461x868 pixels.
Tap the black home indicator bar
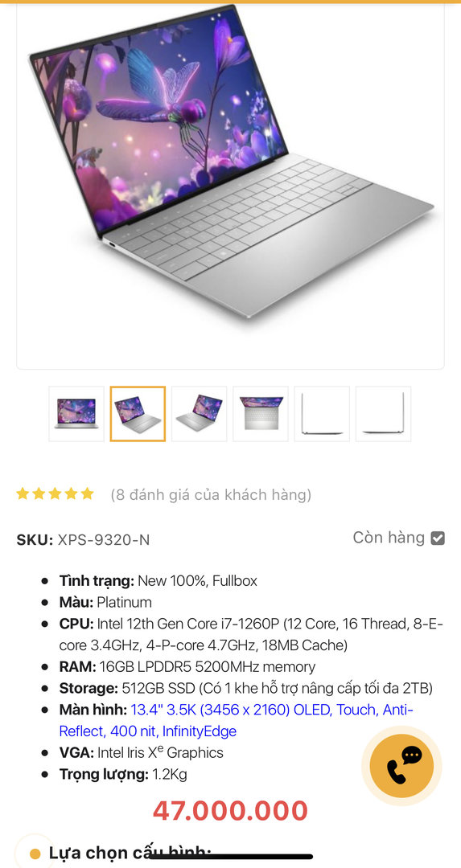click(230, 857)
